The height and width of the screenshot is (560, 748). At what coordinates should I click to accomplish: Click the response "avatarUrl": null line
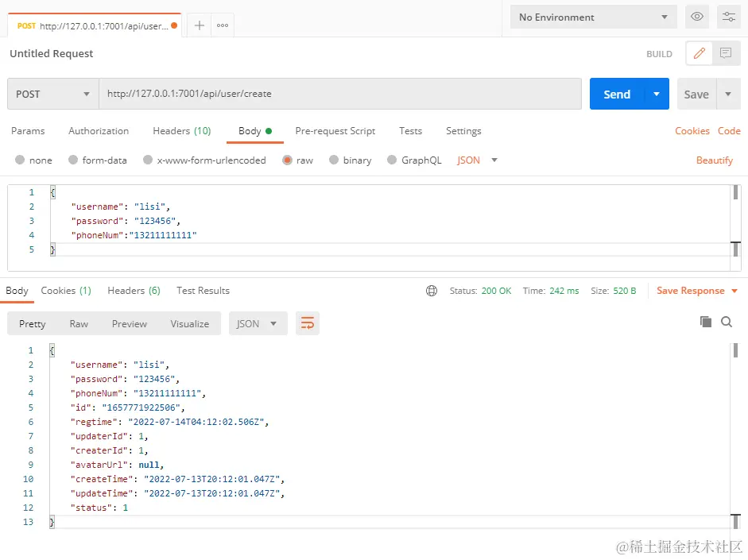(117, 465)
